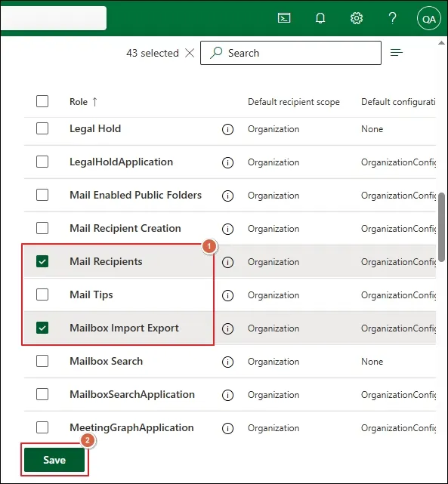Select Mail Recipient Creation role name

(x=125, y=229)
